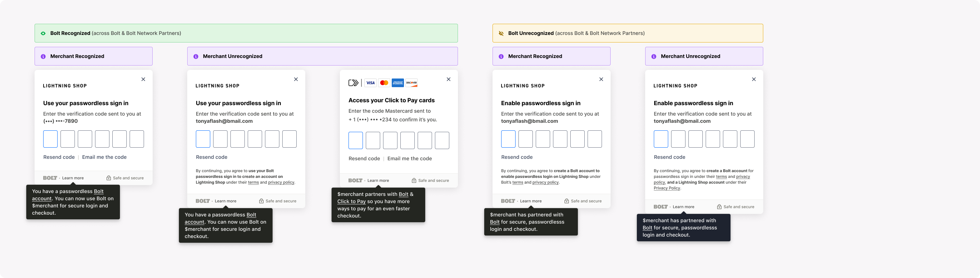Focus the first code box in the 7890 phone card
Image resolution: width=980 pixels, height=278 pixels.
[50, 139]
